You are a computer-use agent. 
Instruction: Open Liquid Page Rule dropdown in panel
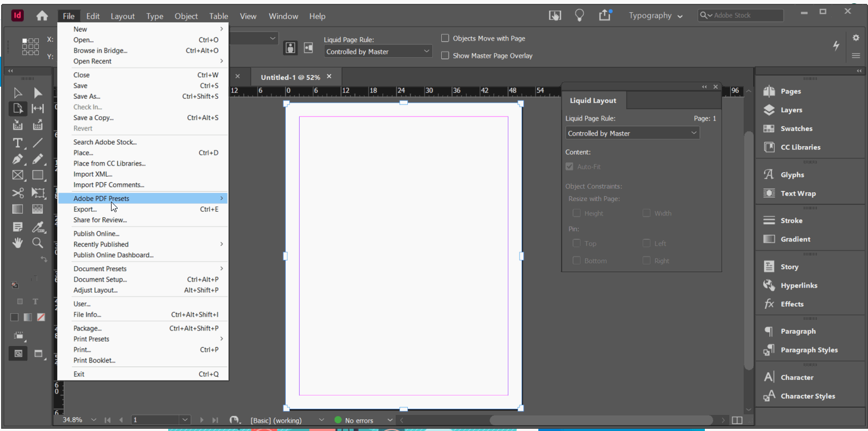pyautogui.click(x=633, y=133)
